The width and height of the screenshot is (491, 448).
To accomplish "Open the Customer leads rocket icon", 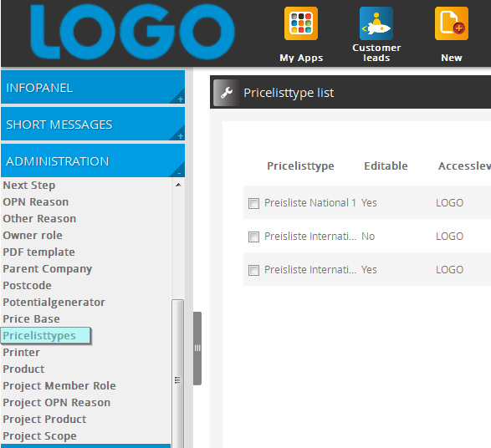I will coord(376,23).
